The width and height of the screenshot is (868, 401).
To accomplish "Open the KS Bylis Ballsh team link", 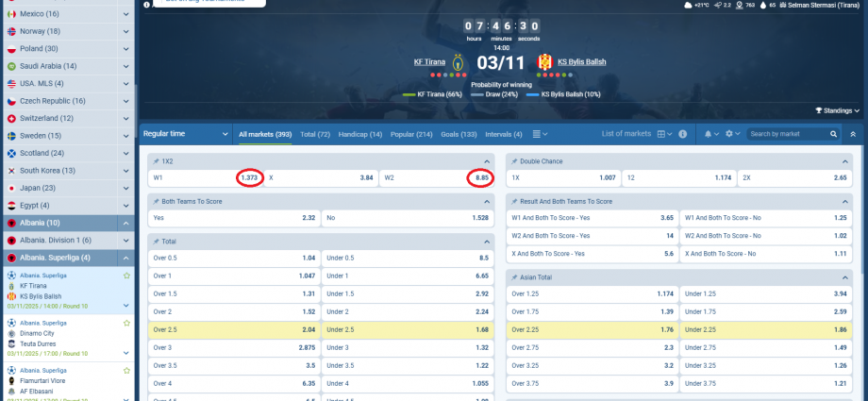I will 582,62.
